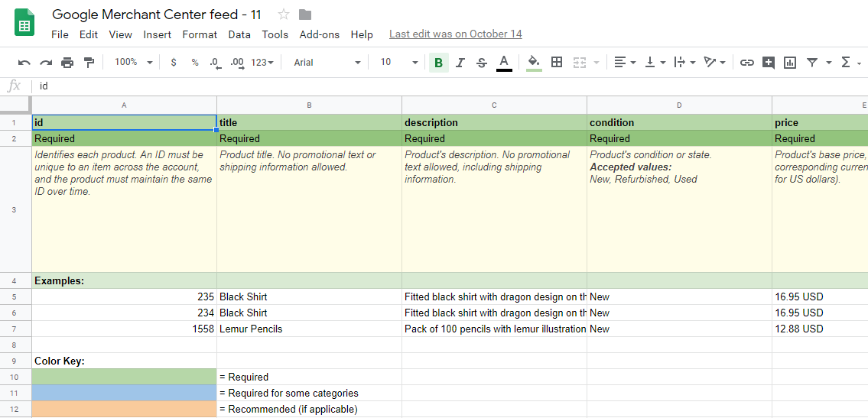Open the File menu
The width and height of the screenshot is (868, 418).
tap(60, 34)
